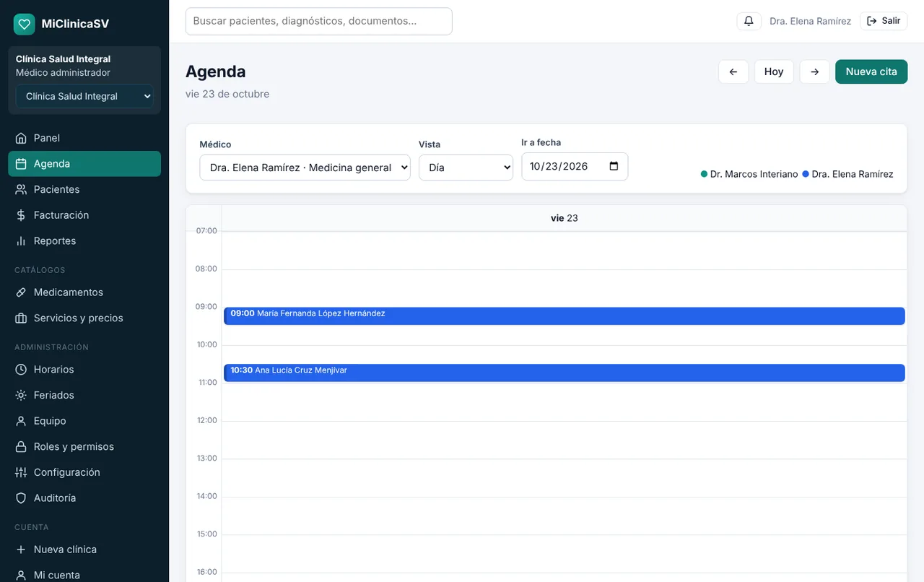Click the Roles y permisos lock icon
The width and height of the screenshot is (924, 582).
tap(21, 447)
